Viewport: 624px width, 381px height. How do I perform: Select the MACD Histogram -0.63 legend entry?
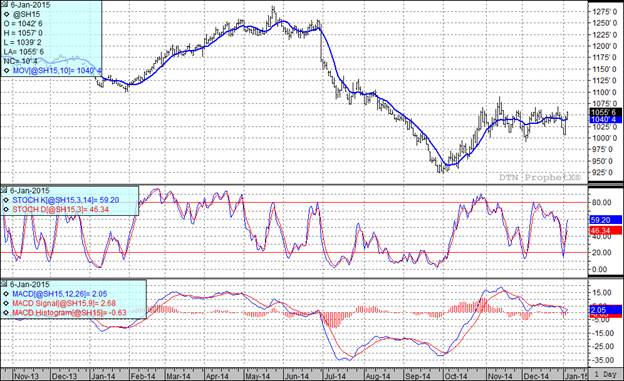69,313
